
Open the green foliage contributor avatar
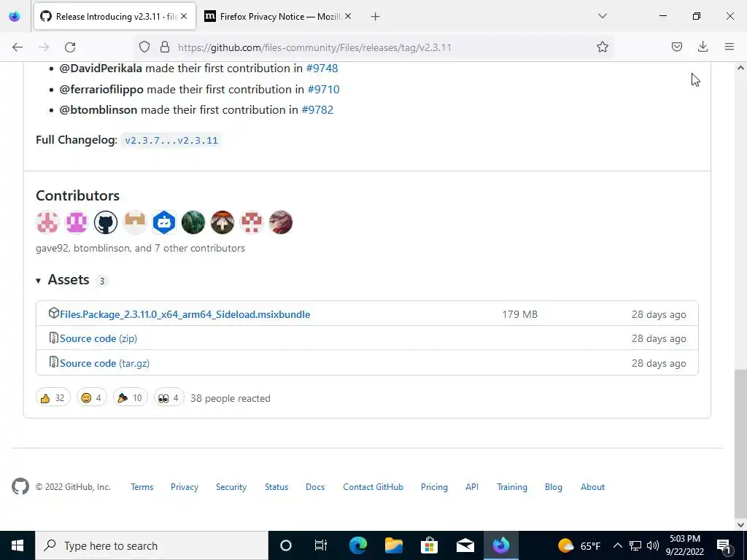coord(193,222)
